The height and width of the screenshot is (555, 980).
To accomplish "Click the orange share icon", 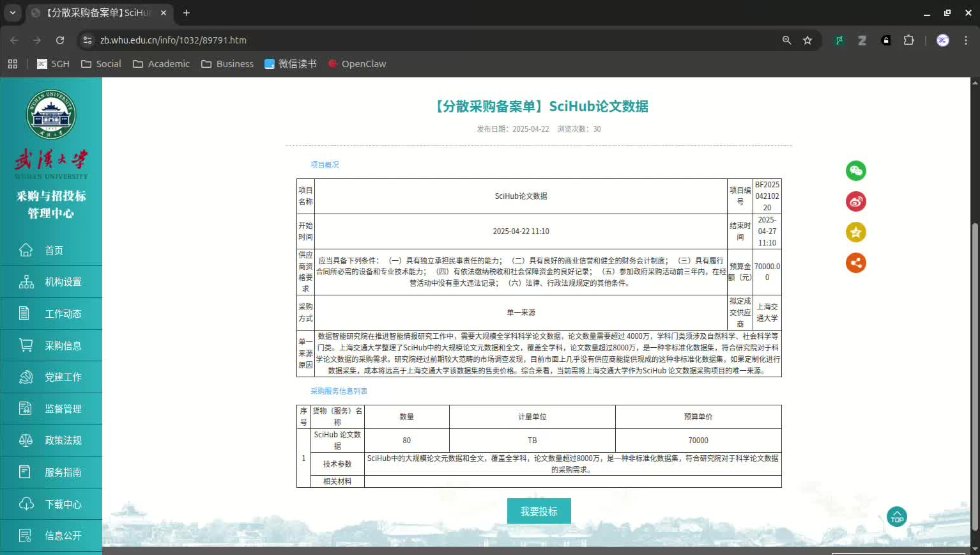I will point(855,263).
